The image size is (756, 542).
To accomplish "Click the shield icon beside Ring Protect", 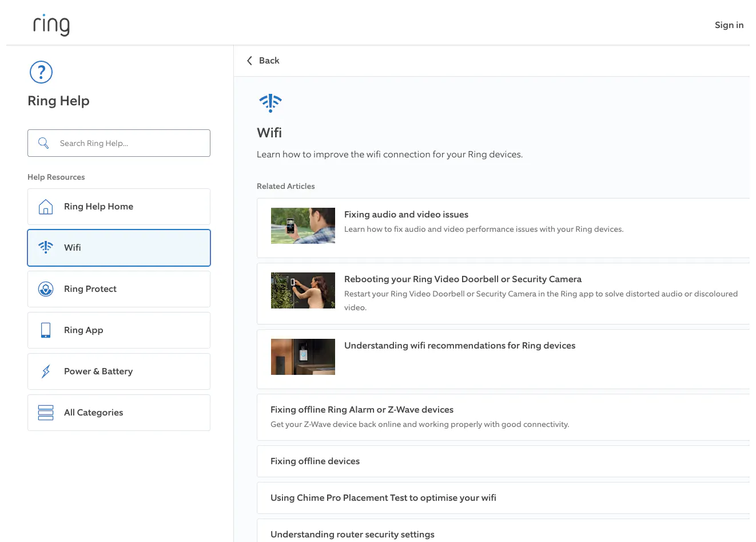I will (x=46, y=289).
